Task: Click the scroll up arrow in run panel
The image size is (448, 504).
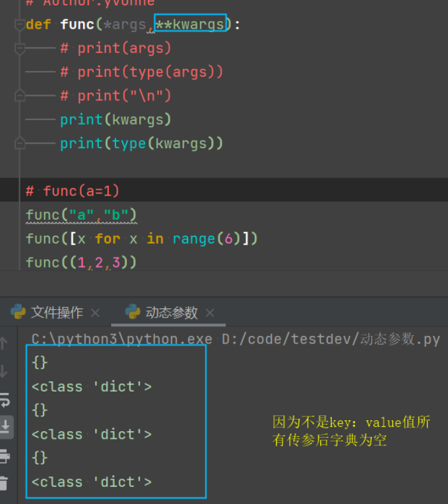Action: [x=4, y=343]
